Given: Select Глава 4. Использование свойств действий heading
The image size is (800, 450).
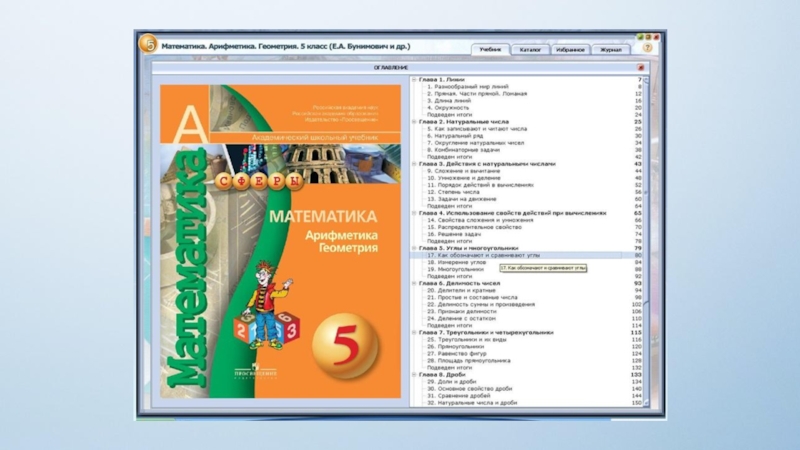Looking at the screenshot, I should click(x=512, y=213).
